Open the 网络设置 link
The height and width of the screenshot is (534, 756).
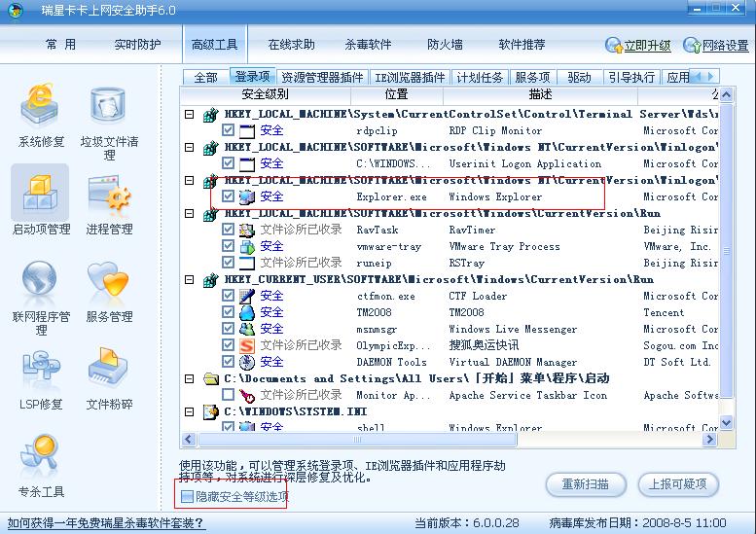pyautogui.click(x=725, y=46)
